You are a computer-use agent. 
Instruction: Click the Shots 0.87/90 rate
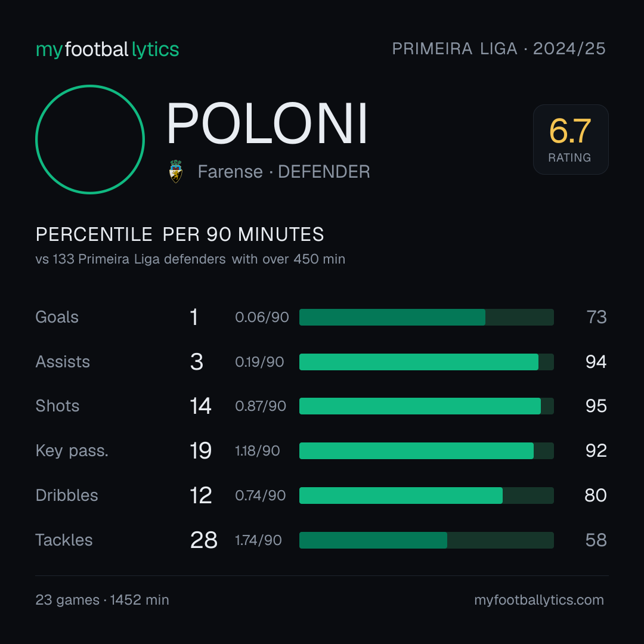pyautogui.click(x=261, y=406)
